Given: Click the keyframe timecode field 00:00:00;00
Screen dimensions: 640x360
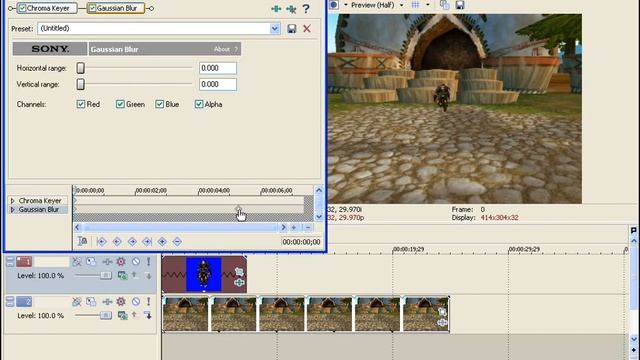Looking at the screenshot, I should pos(301,242).
